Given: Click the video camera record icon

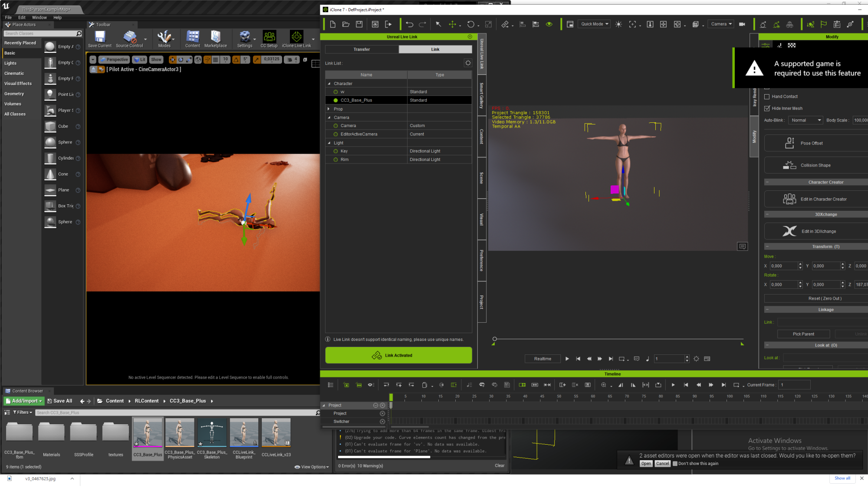Looking at the screenshot, I should coord(742,24).
